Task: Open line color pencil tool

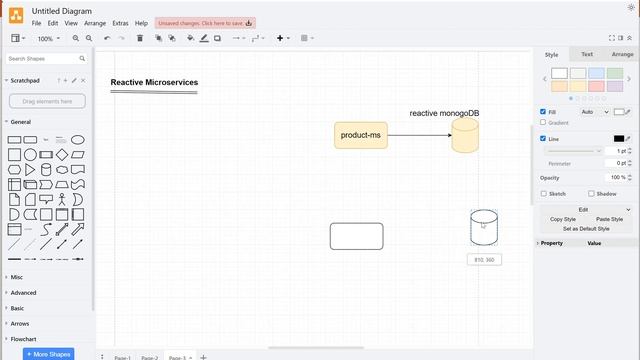Action: [204, 38]
